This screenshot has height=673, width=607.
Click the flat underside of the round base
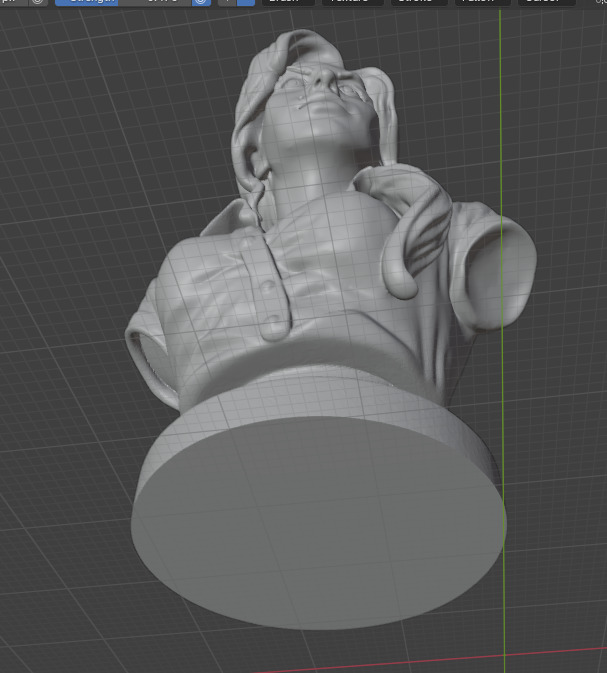click(x=319, y=523)
